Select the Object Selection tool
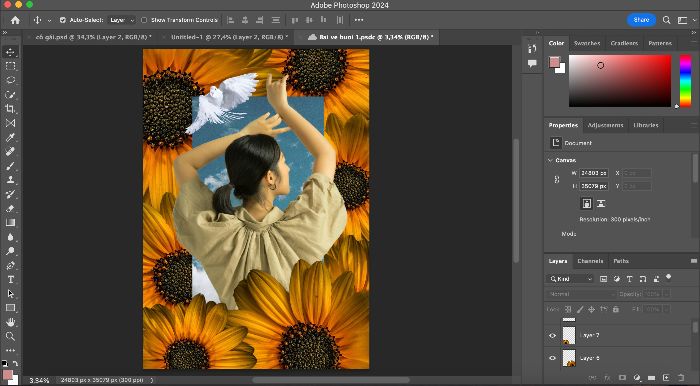 [10, 95]
